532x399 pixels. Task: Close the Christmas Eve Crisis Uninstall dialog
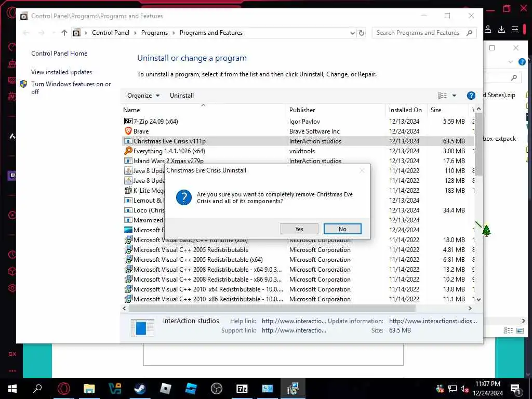(362, 170)
